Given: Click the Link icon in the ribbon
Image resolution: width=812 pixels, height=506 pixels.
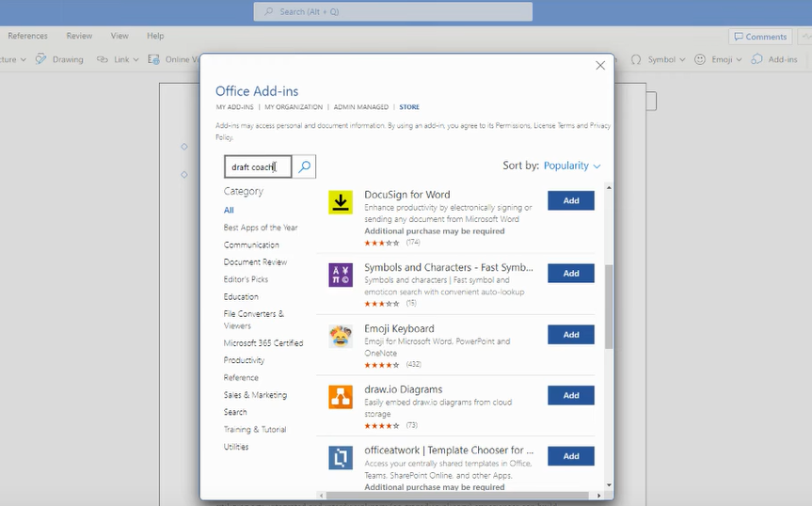Looking at the screenshot, I should (103, 59).
